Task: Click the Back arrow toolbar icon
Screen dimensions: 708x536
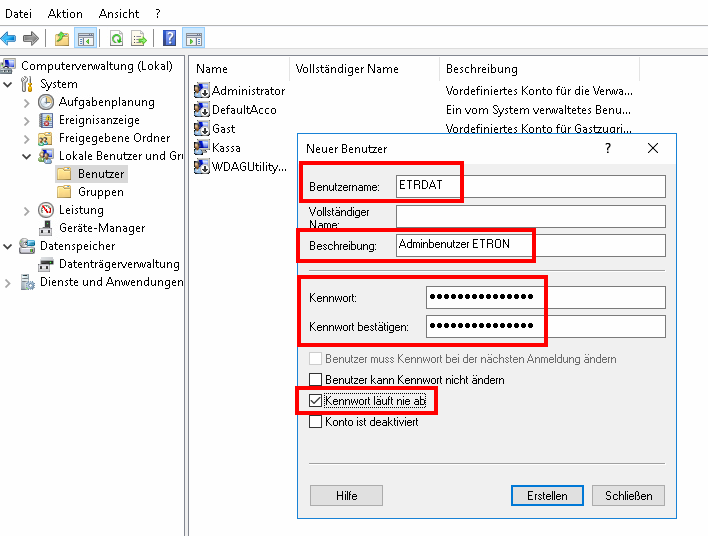Action: point(9,39)
